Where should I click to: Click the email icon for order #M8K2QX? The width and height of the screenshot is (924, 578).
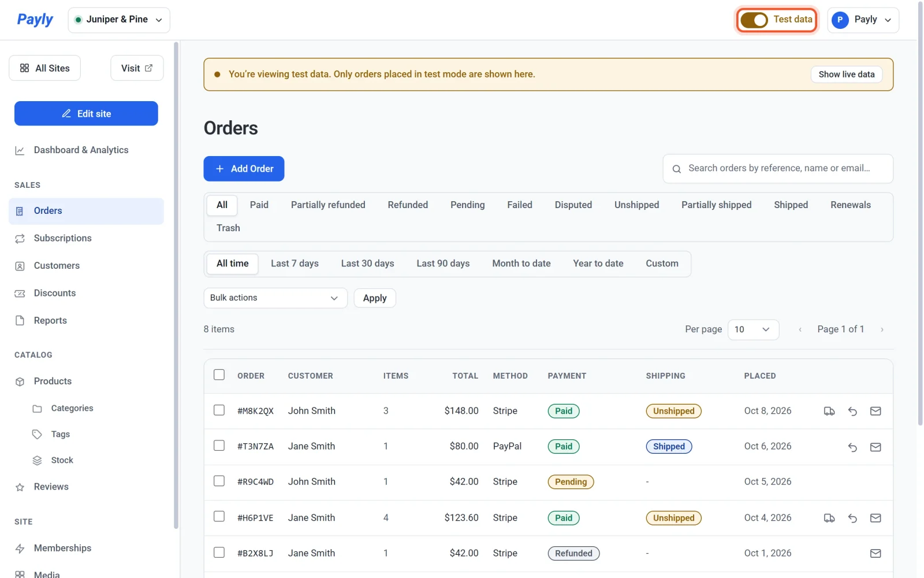(x=875, y=412)
